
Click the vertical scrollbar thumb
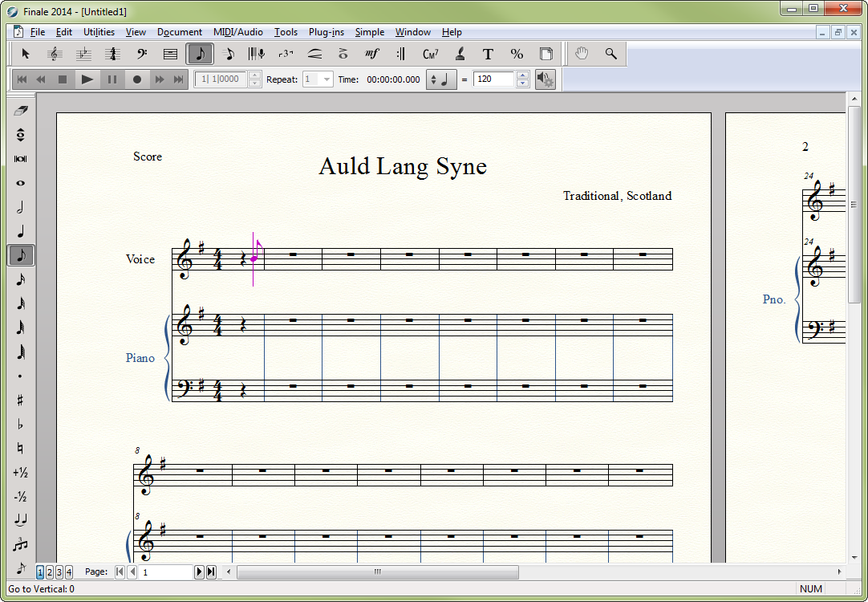[853, 205]
